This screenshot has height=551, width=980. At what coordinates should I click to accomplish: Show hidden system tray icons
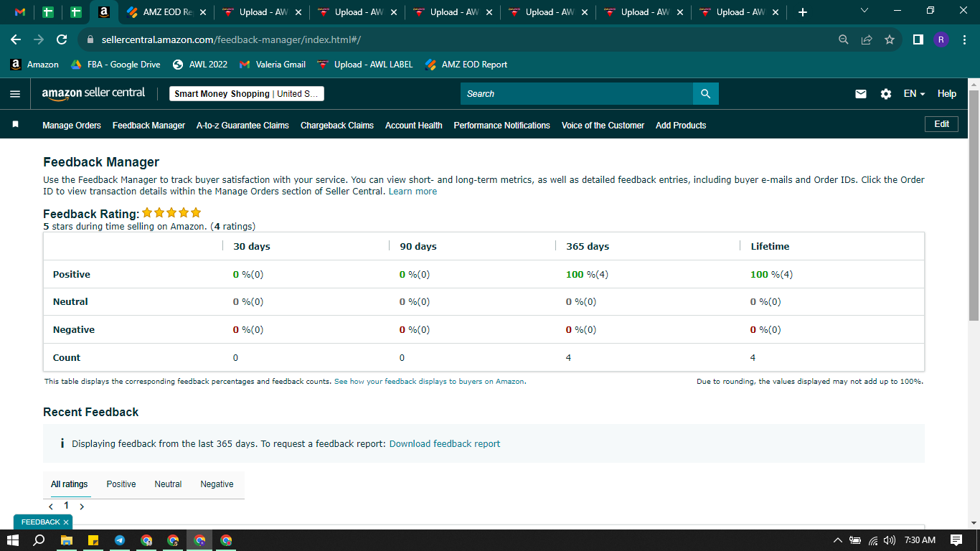pos(837,540)
